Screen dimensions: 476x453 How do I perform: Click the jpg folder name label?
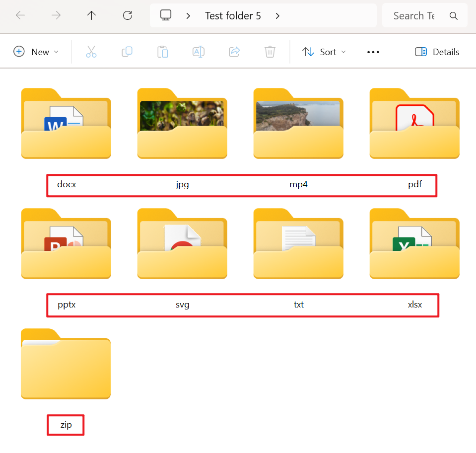click(183, 185)
